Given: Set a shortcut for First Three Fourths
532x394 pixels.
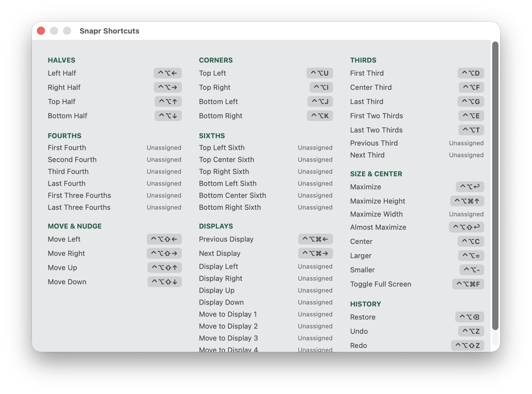Looking at the screenshot, I should click(x=164, y=195).
